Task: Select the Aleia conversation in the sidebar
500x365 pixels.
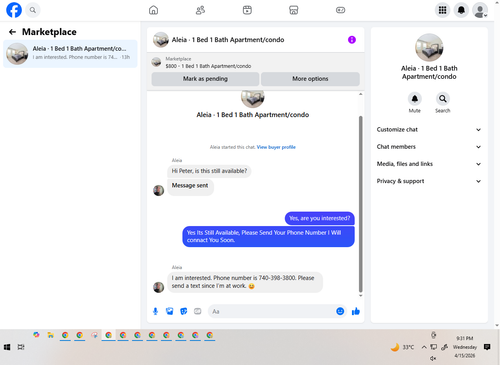Action: pos(70,53)
